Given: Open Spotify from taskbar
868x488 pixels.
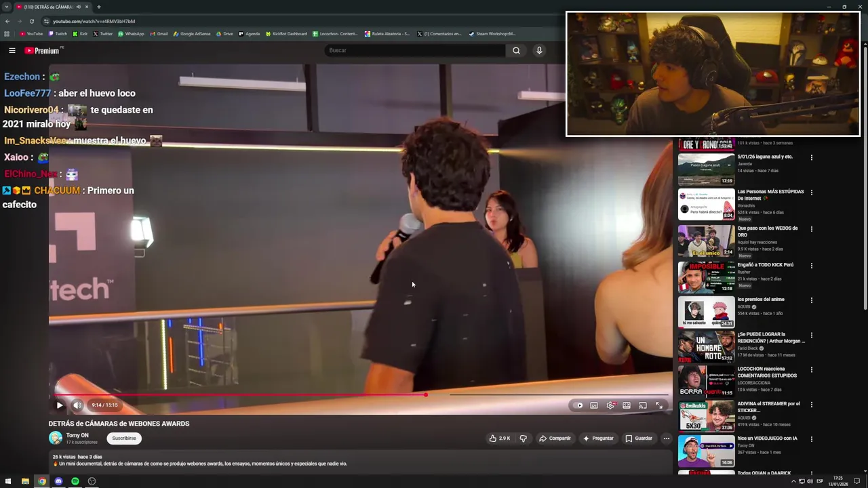Looking at the screenshot, I should coord(75,481).
